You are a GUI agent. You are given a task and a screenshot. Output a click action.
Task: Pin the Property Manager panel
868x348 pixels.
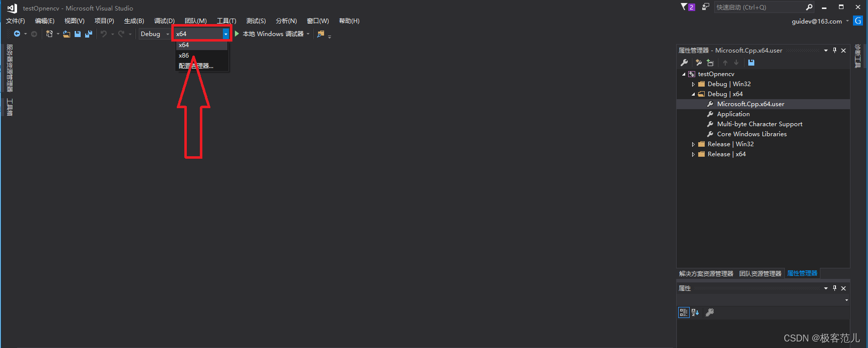tap(834, 50)
